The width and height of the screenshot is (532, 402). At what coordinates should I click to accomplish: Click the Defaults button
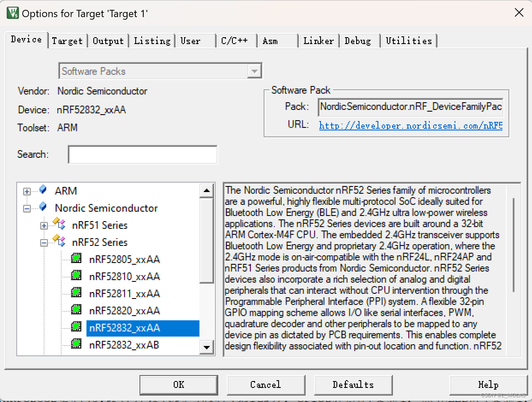pos(353,384)
